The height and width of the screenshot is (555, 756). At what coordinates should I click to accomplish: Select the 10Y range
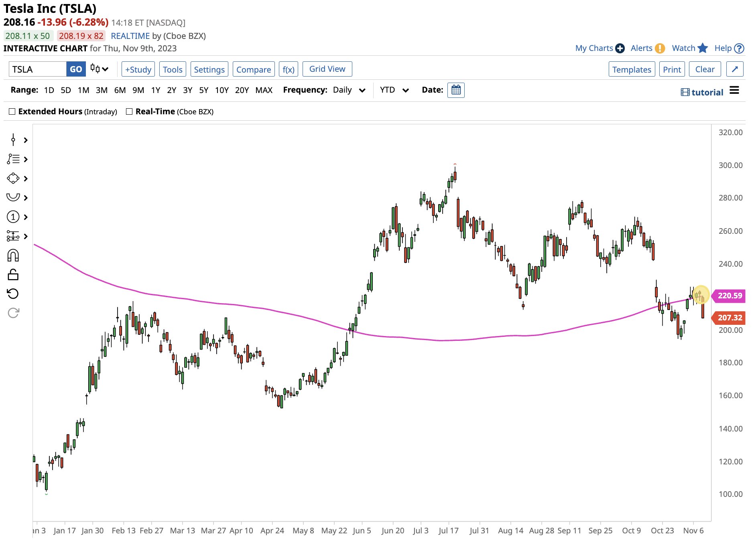[x=222, y=90]
